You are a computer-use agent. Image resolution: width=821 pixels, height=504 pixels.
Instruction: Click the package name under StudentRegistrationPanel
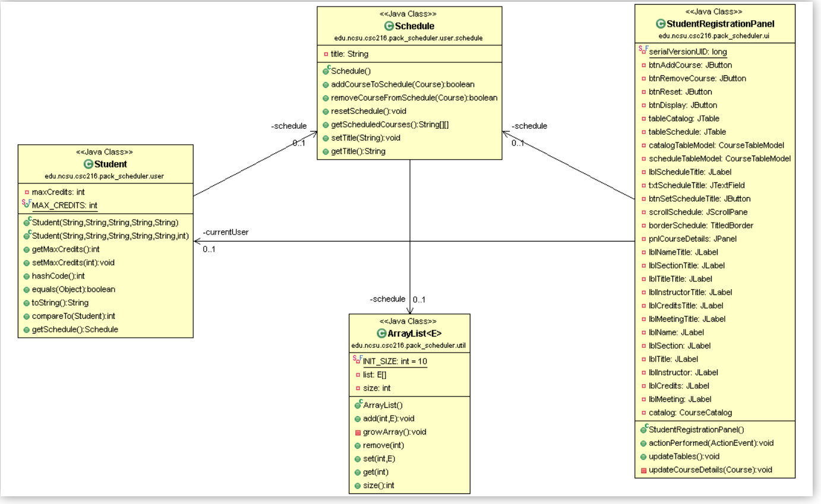pos(715,34)
